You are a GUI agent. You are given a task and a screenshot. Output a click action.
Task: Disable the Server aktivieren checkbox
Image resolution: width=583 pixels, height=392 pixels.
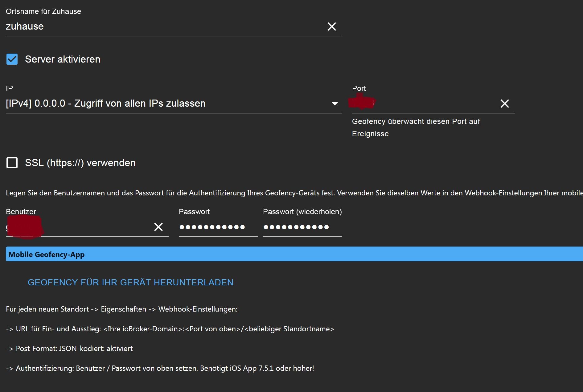(x=12, y=59)
